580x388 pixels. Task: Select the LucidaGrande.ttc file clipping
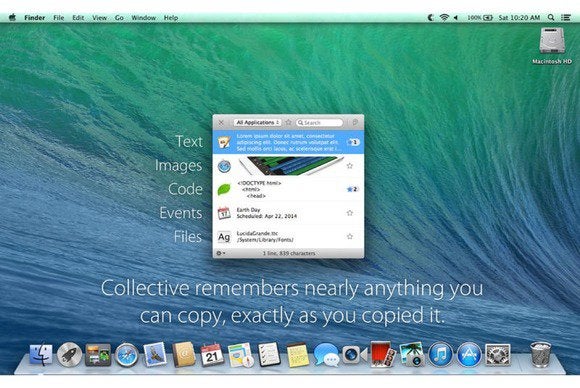tap(288, 237)
